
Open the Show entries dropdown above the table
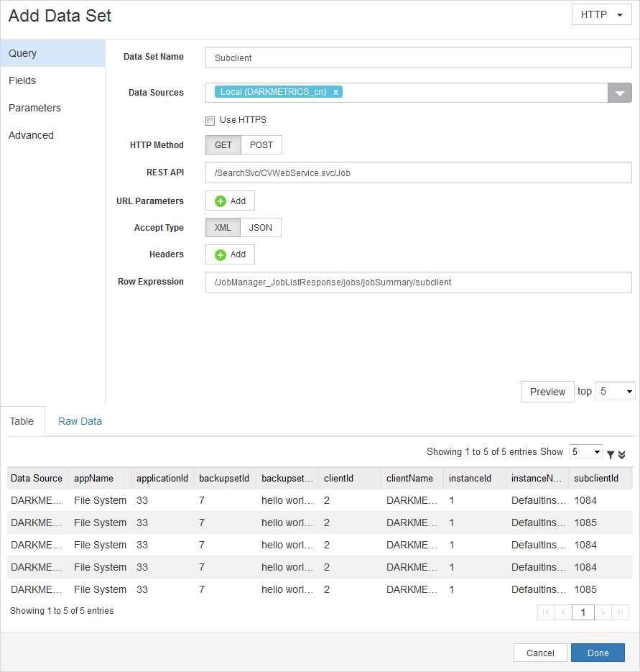[586, 451]
